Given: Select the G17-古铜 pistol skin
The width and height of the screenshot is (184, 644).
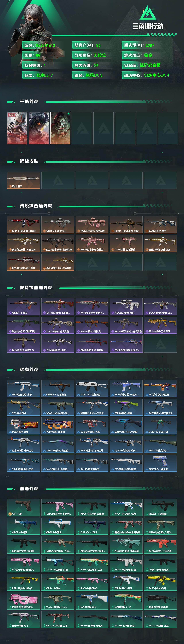Looking at the screenshot, I should pos(24,507).
